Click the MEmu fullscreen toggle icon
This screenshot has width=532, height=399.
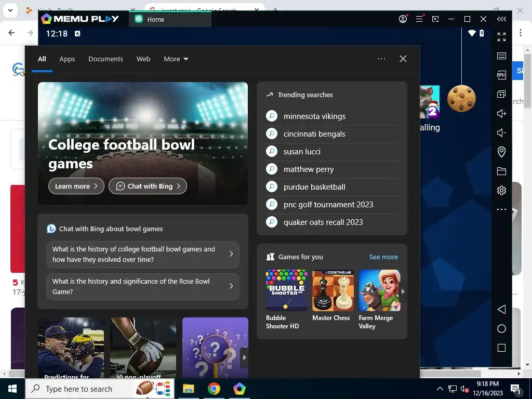click(501, 37)
